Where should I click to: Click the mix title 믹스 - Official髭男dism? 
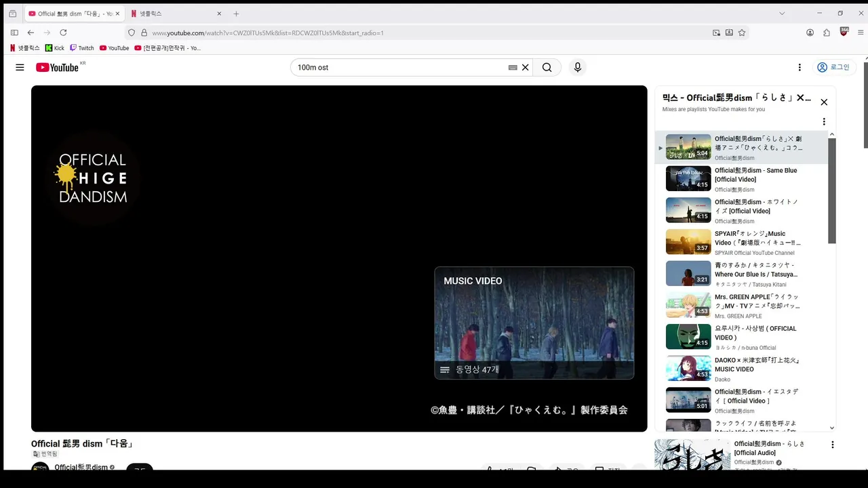[x=736, y=98]
